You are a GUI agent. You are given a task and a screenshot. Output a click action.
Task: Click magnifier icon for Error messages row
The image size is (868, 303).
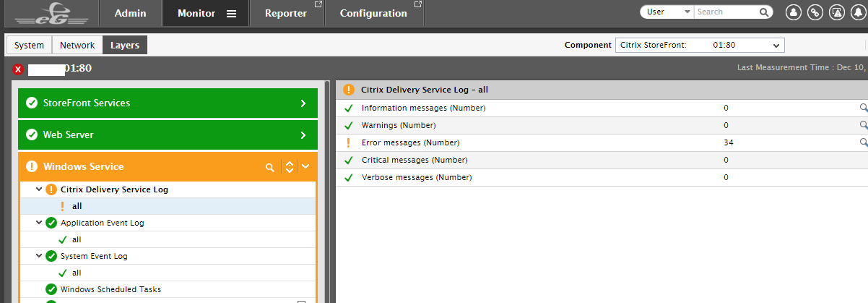(863, 142)
